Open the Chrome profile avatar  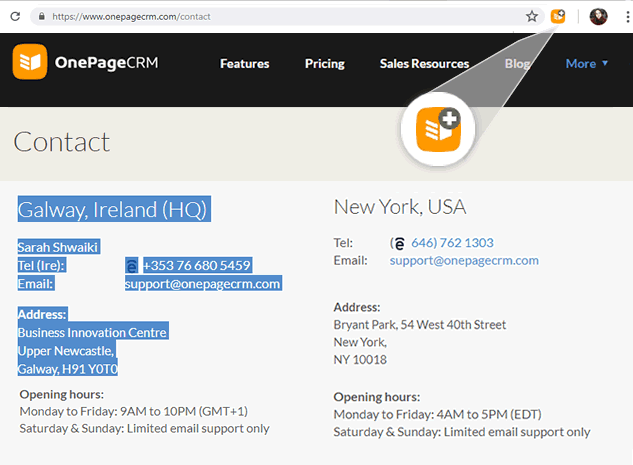tap(598, 17)
